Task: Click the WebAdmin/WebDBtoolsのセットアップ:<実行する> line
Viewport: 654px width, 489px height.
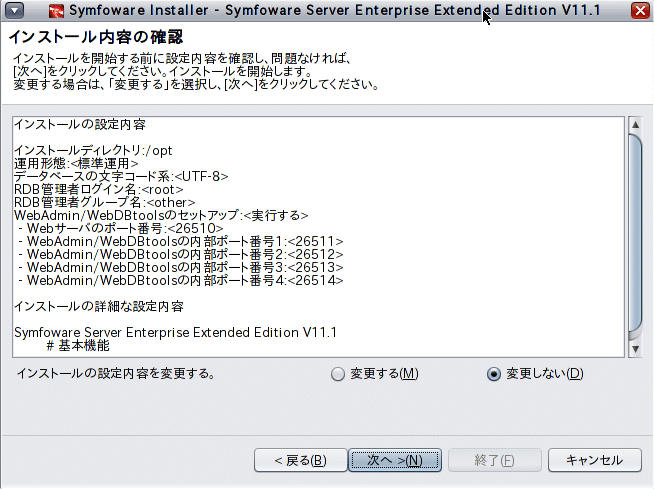Action: click(161, 215)
